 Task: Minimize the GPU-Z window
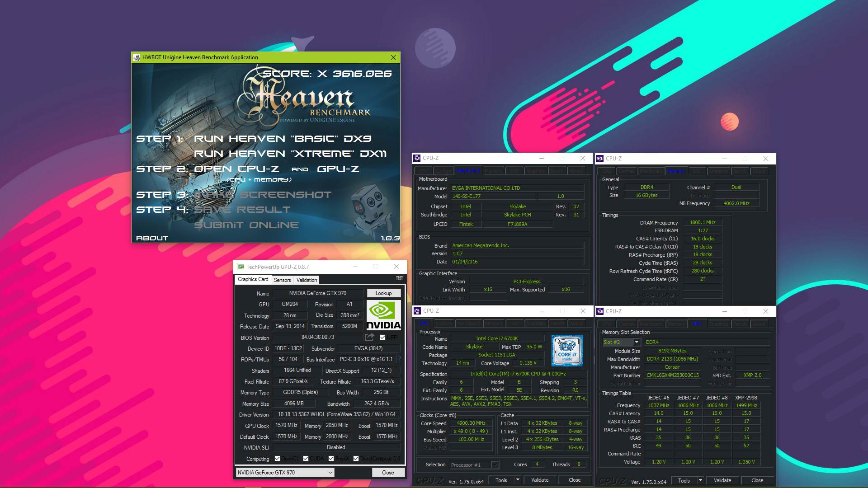(x=355, y=267)
